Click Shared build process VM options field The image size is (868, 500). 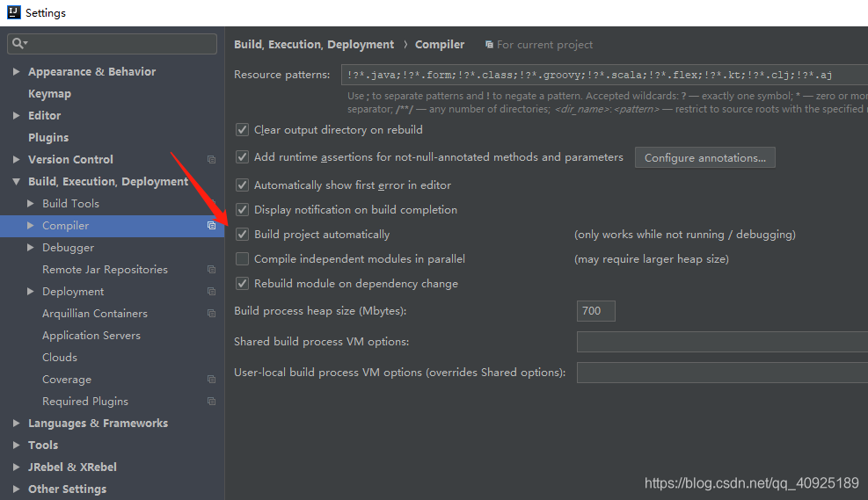pos(722,342)
